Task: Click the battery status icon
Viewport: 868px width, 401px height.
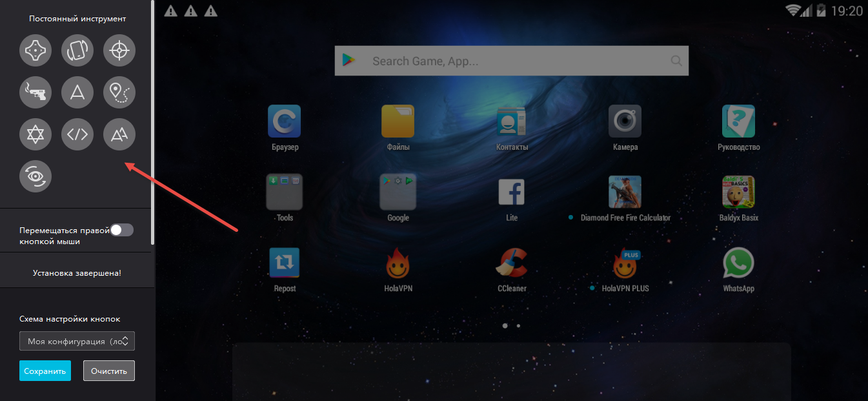Action: [x=821, y=10]
